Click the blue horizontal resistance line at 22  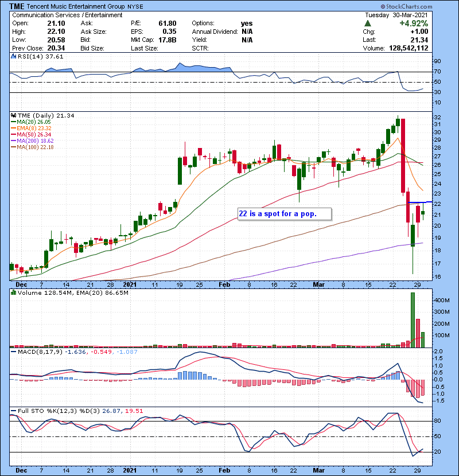pyautogui.click(x=420, y=202)
